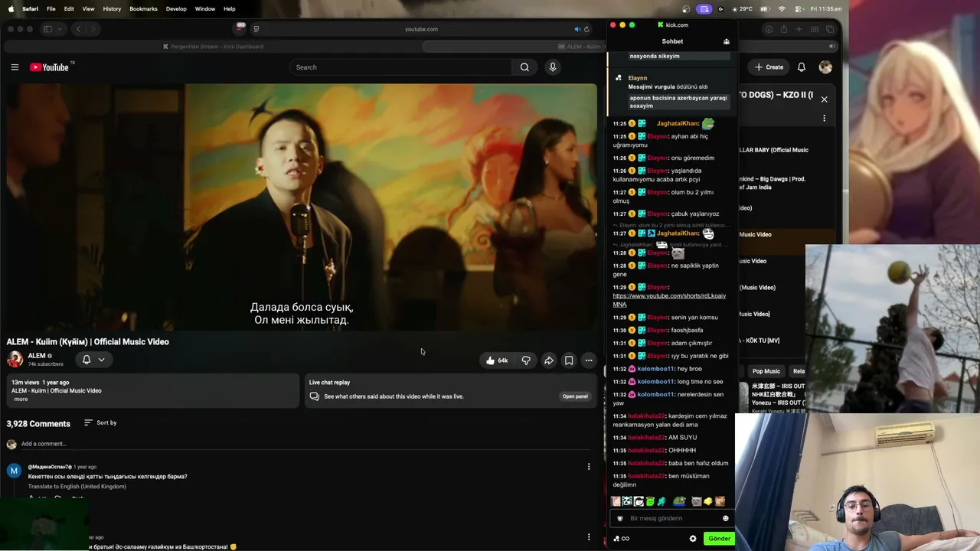Open the Window menu
The height and width of the screenshot is (551, 980).
click(x=205, y=8)
